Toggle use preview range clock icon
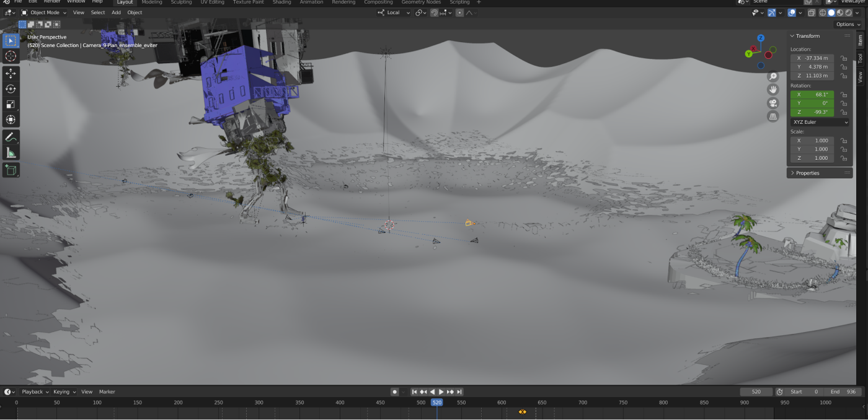 779,392
